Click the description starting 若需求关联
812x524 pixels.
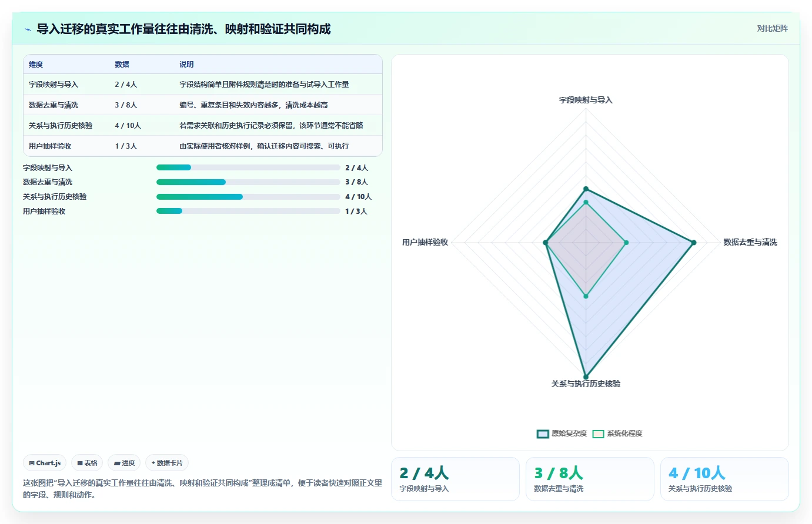click(x=271, y=126)
